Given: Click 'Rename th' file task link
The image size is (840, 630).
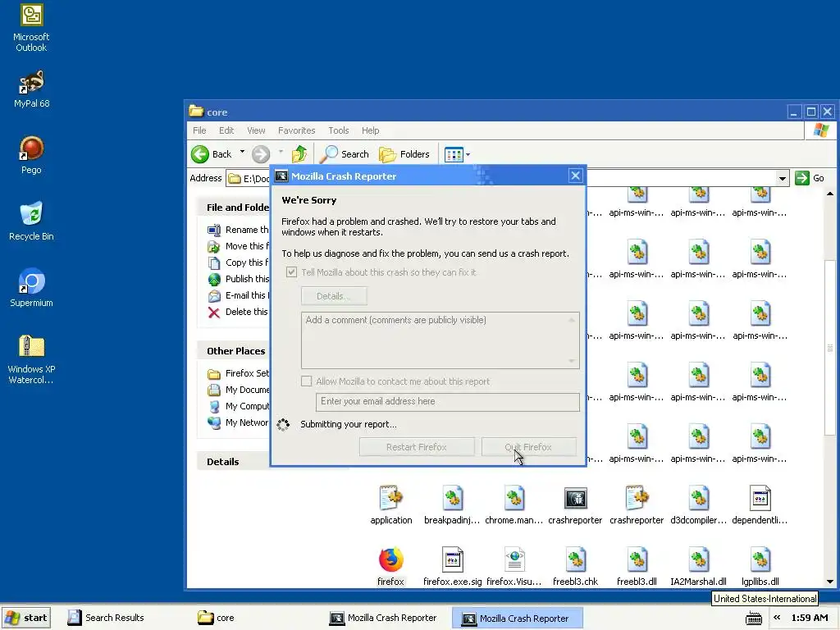Looking at the screenshot, I should (x=238, y=230).
